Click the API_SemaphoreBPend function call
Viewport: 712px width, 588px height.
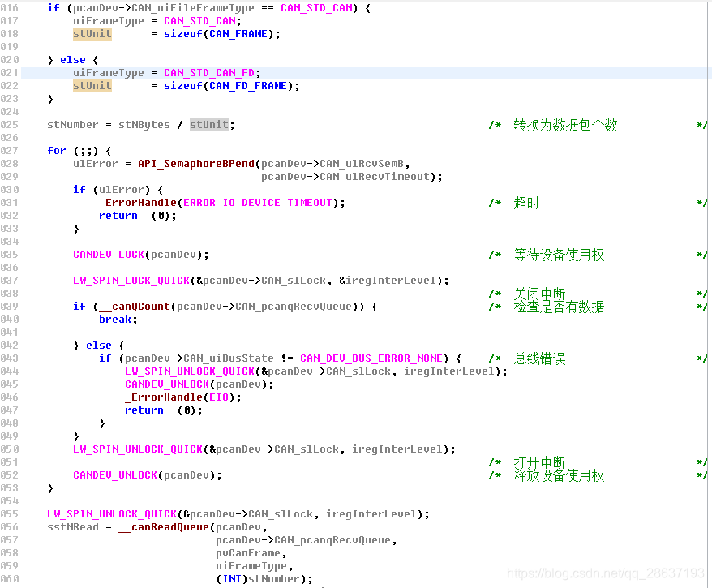(x=196, y=164)
